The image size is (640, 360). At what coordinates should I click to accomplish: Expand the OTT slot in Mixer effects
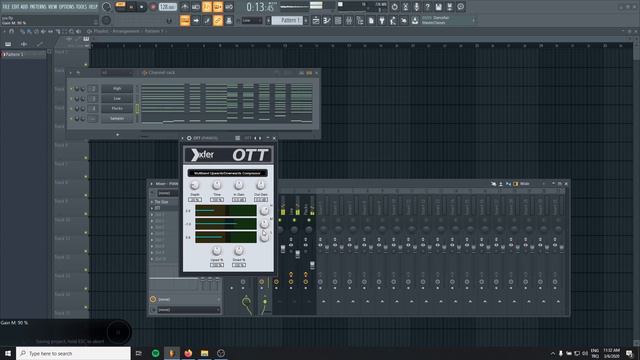pos(152,208)
